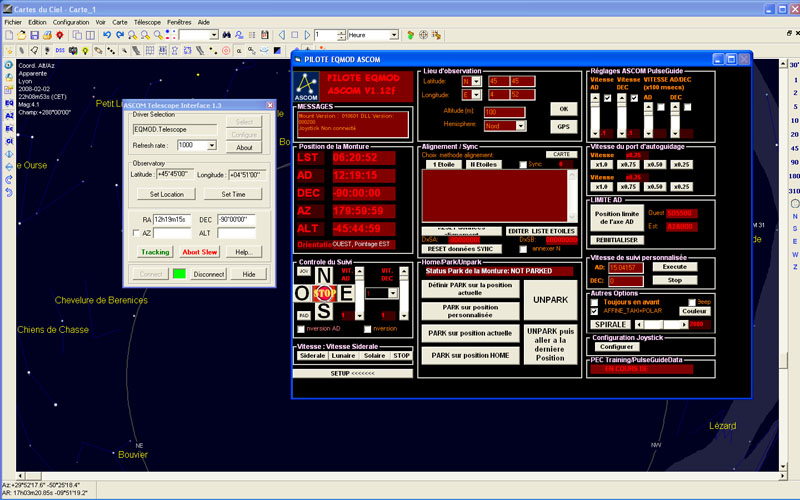This screenshot has height=500, width=800.
Task: Save the chart using the floppy disk icon
Action: [x=34, y=35]
